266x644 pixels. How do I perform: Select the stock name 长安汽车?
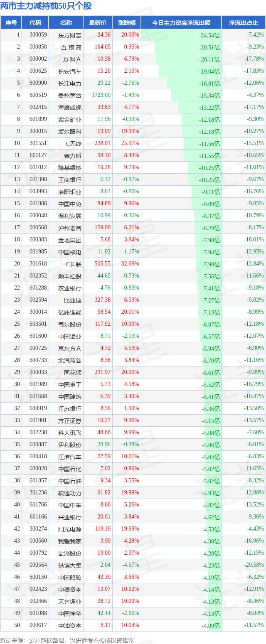coord(70,71)
